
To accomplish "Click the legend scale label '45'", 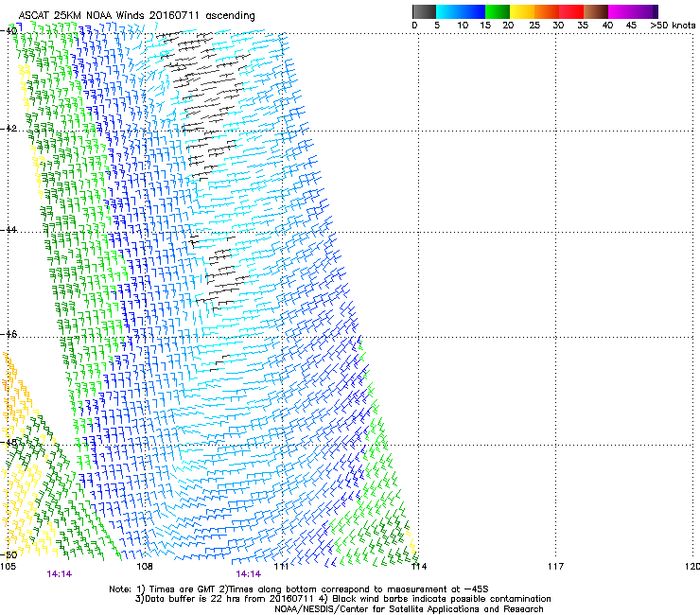I will point(631,25).
